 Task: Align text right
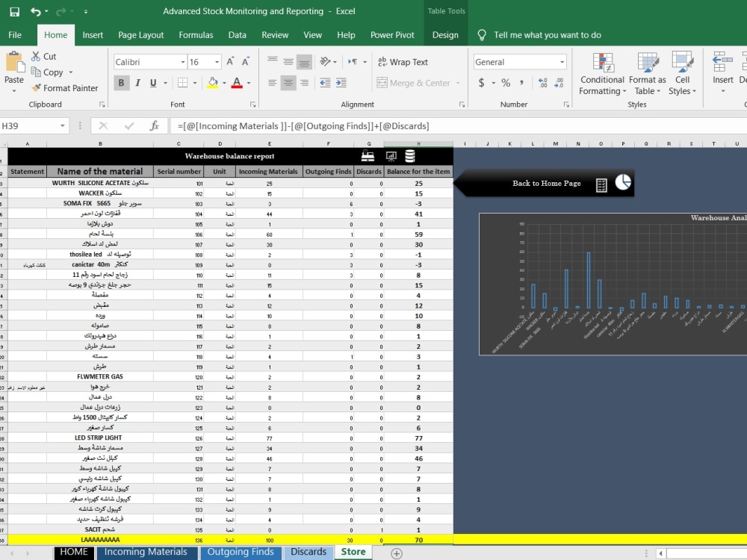(304, 83)
